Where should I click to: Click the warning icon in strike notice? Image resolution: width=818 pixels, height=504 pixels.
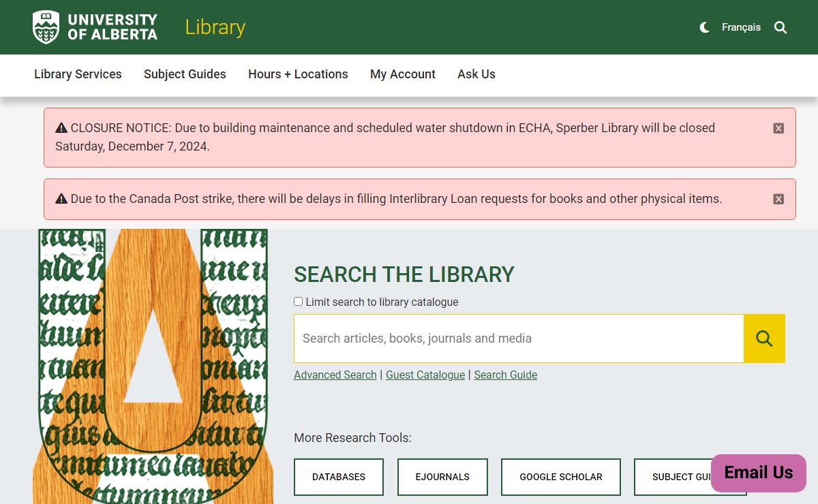pyautogui.click(x=61, y=199)
